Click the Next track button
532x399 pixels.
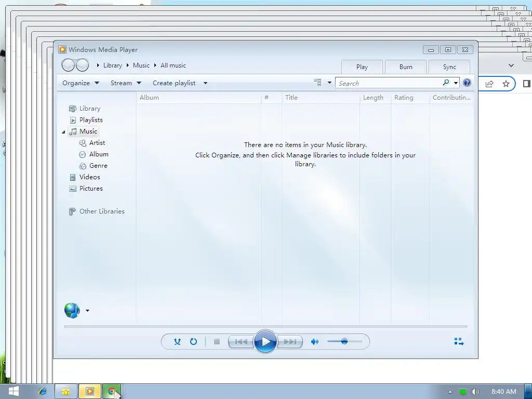[290, 342]
